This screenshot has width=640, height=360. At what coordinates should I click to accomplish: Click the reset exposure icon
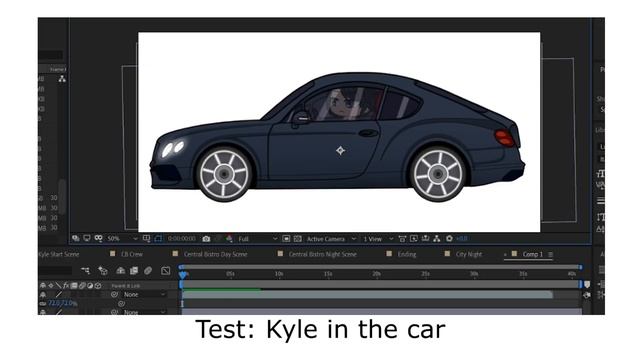tap(449, 239)
